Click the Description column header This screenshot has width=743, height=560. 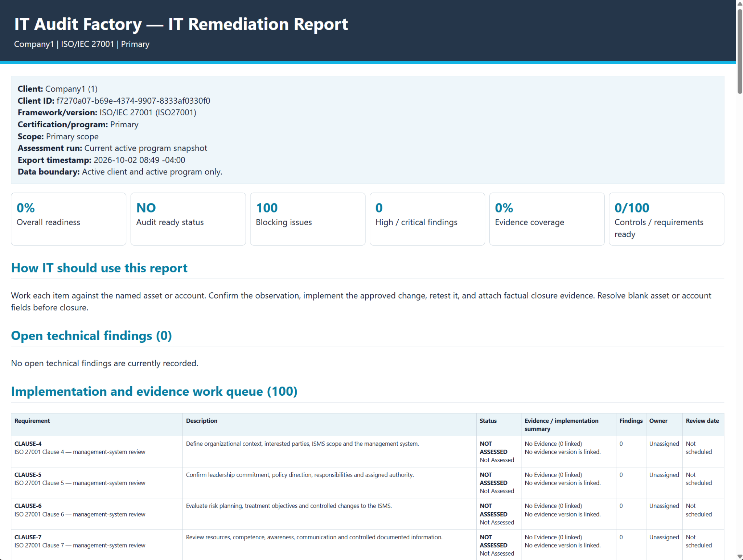(329, 425)
